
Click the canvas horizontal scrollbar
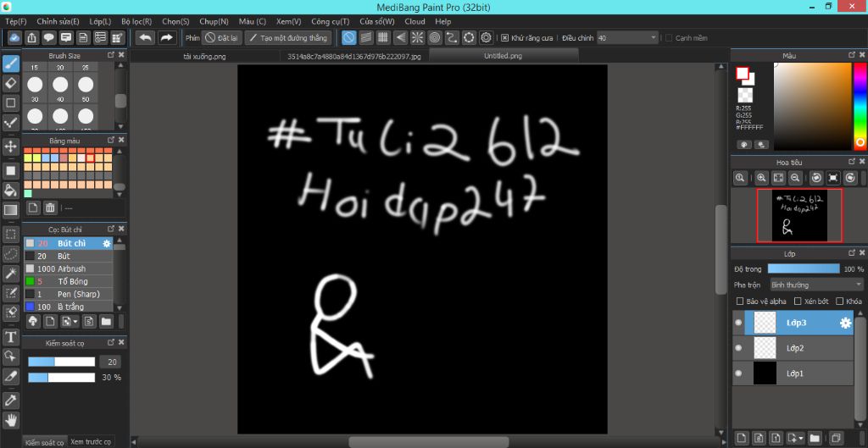[428, 442]
